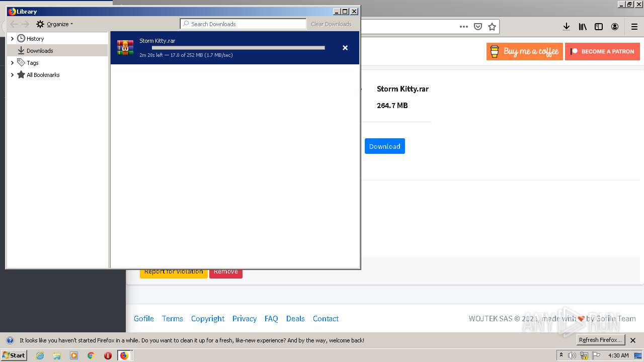Toggle Firefox sidebar icon
The width and height of the screenshot is (644, 362).
[x=599, y=27]
